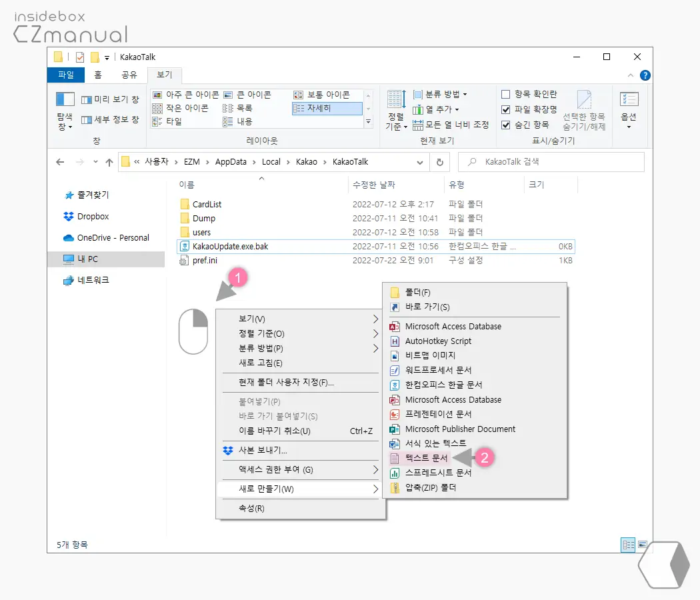The image size is (700, 600).
Task: Open Options (옵션) button in ribbon
Action: tap(629, 110)
